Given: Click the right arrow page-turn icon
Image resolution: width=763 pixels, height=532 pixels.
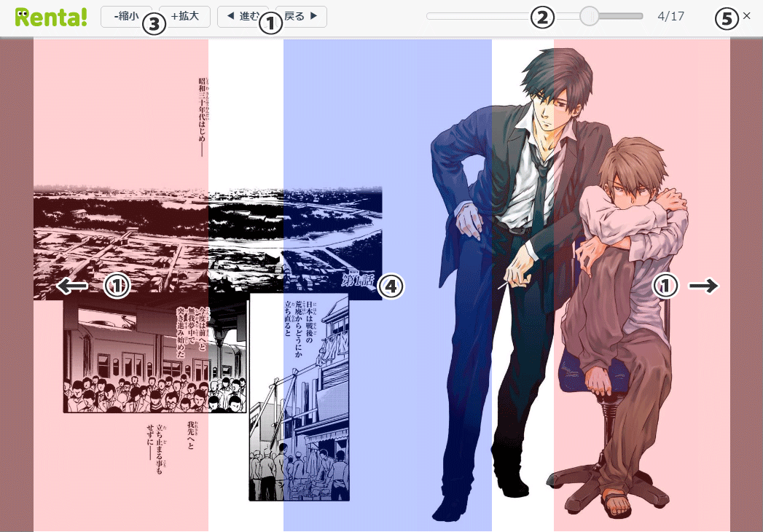Looking at the screenshot, I should (704, 286).
